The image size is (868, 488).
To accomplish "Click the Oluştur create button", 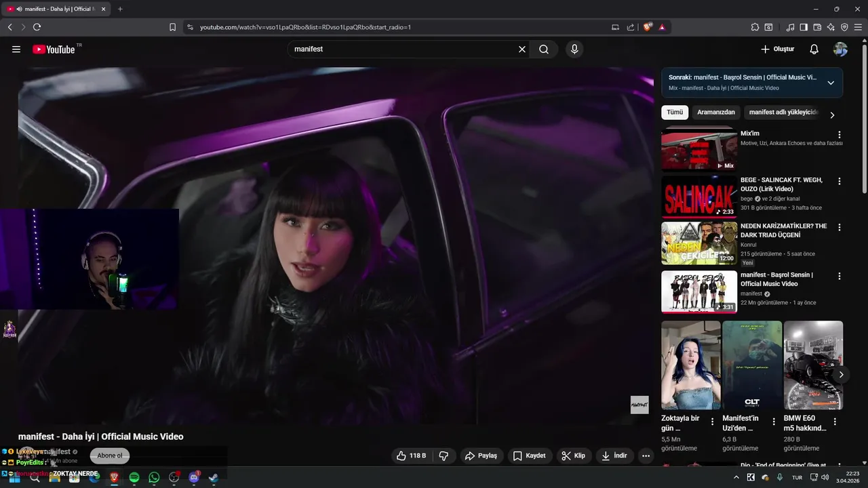I will tap(777, 49).
